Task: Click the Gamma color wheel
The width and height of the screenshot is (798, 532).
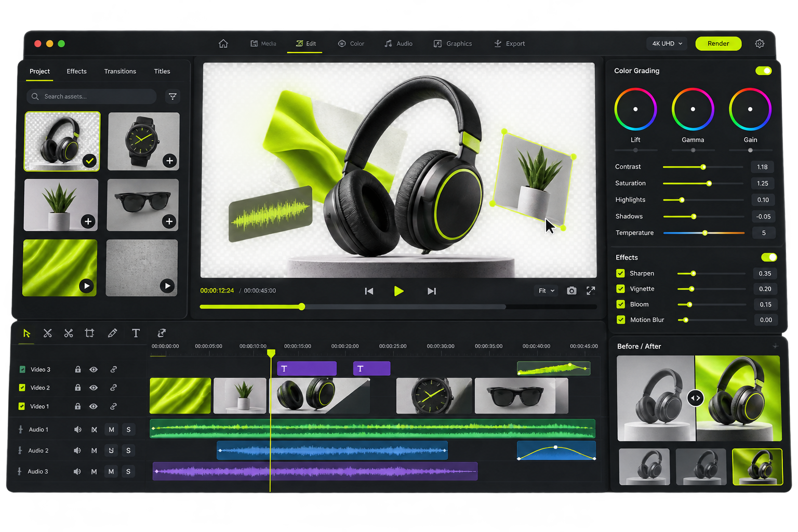Action: tap(693, 109)
